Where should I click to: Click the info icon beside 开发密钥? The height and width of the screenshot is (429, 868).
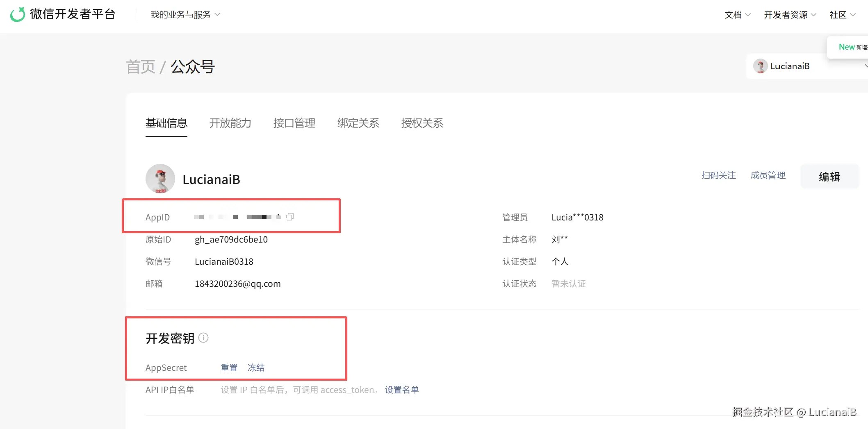point(203,338)
